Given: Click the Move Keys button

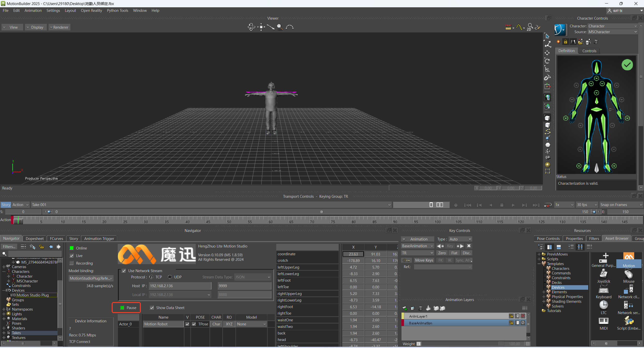Looking at the screenshot, I should click(424, 260).
